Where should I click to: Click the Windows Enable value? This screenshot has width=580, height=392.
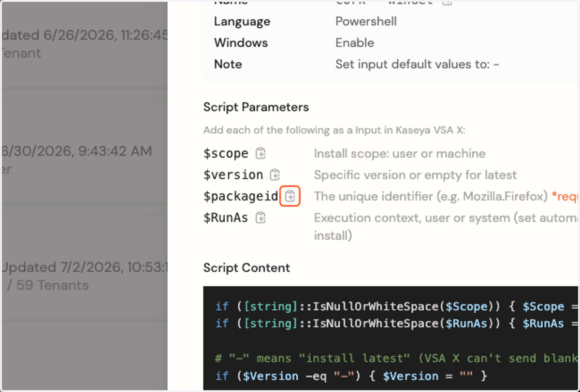[x=355, y=43]
